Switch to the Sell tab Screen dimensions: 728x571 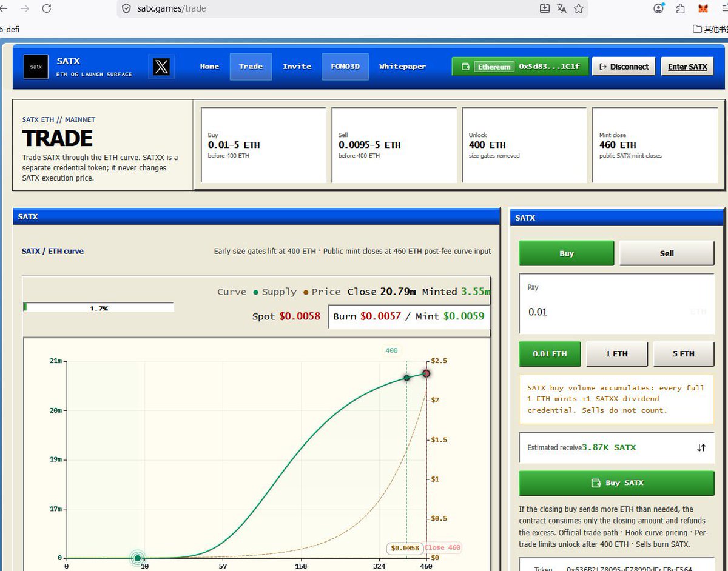[x=667, y=253]
